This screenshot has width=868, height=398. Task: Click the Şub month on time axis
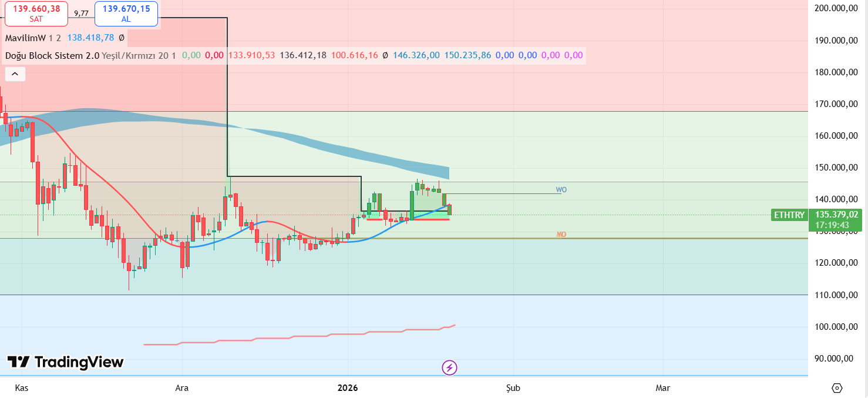tap(513, 388)
